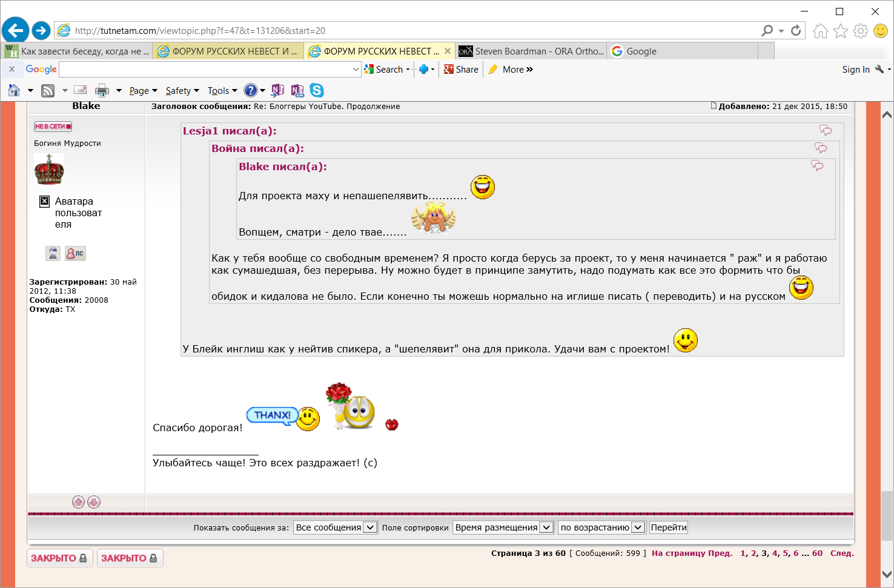Refresh the page with reload icon
This screenshot has height=588, width=894.
pyautogui.click(x=796, y=30)
